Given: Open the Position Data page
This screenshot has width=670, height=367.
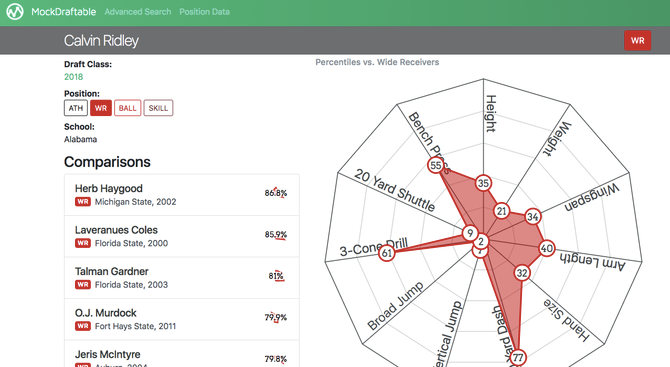Looking at the screenshot, I should pyautogui.click(x=204, y=12).
